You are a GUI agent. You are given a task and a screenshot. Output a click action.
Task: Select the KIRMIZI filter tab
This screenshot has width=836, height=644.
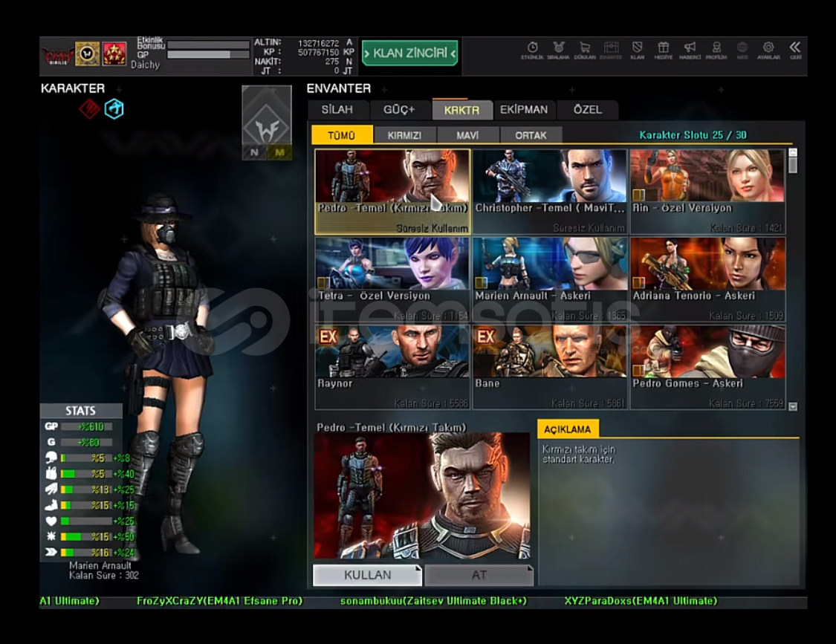coord(405,135)
